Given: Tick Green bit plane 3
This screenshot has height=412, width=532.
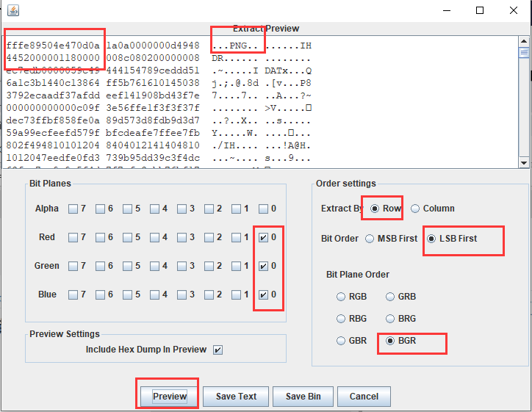Looking at the screenshot, I should (181, 266).
